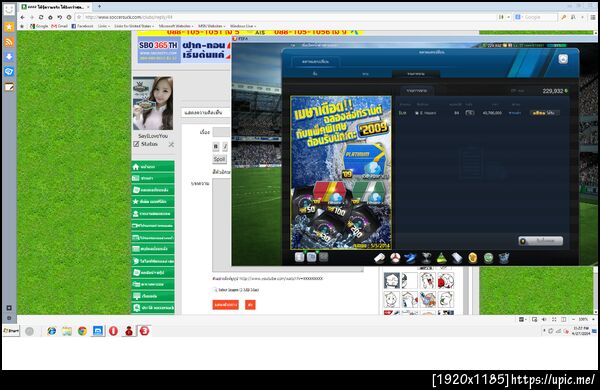Click the second item in the green sidebar menu
The height and width of the screenshot is (390, 600).
click(153, 178)
